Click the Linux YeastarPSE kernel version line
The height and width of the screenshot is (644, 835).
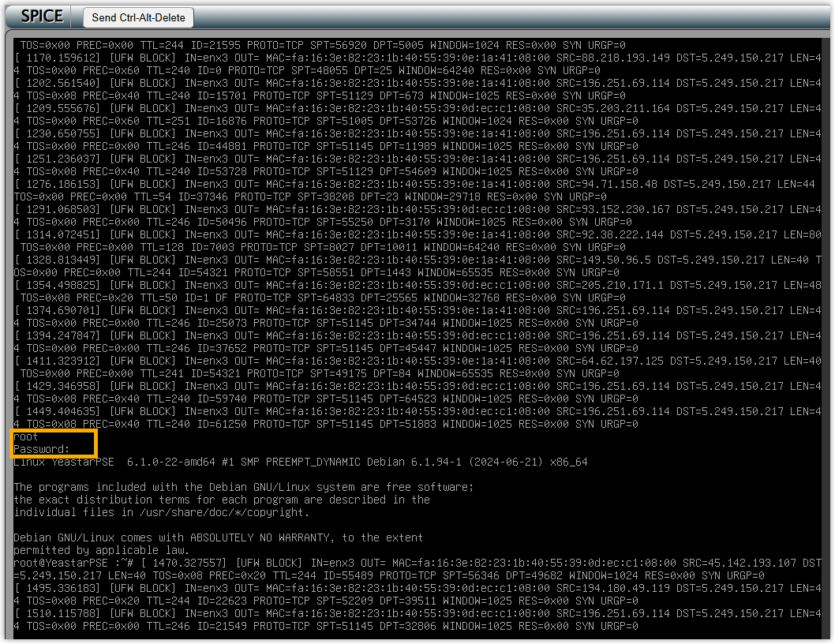[300, 462]
